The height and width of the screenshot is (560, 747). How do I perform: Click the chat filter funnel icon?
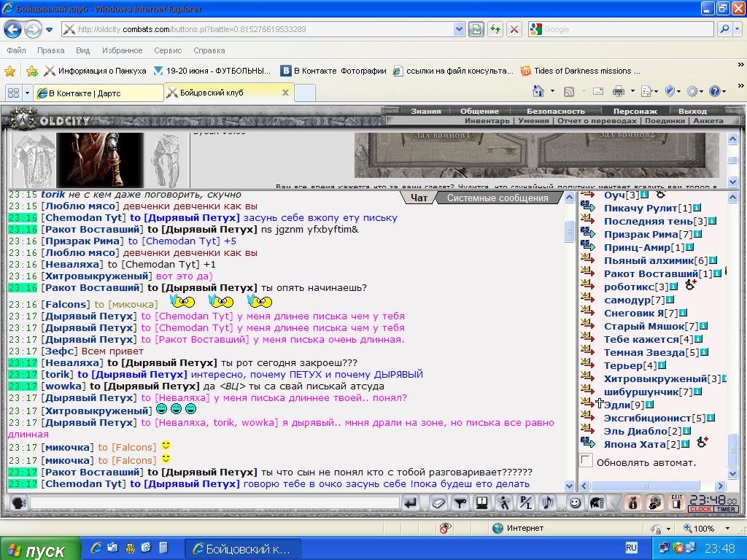[x=460, y=503]
